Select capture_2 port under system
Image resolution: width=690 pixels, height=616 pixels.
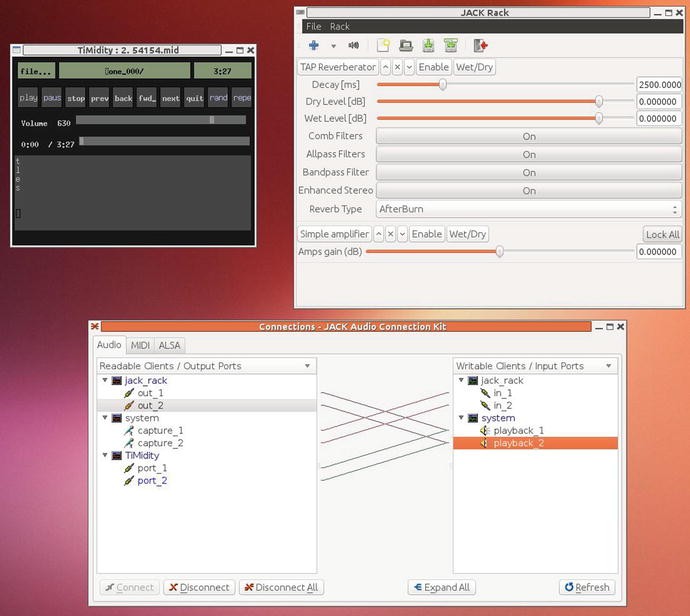pos(160,443)
